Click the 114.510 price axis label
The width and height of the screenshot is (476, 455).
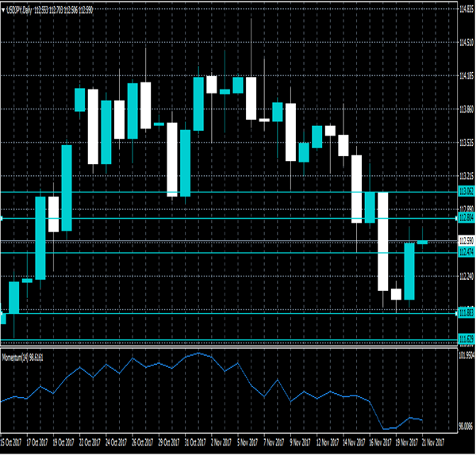click(466, 42)
